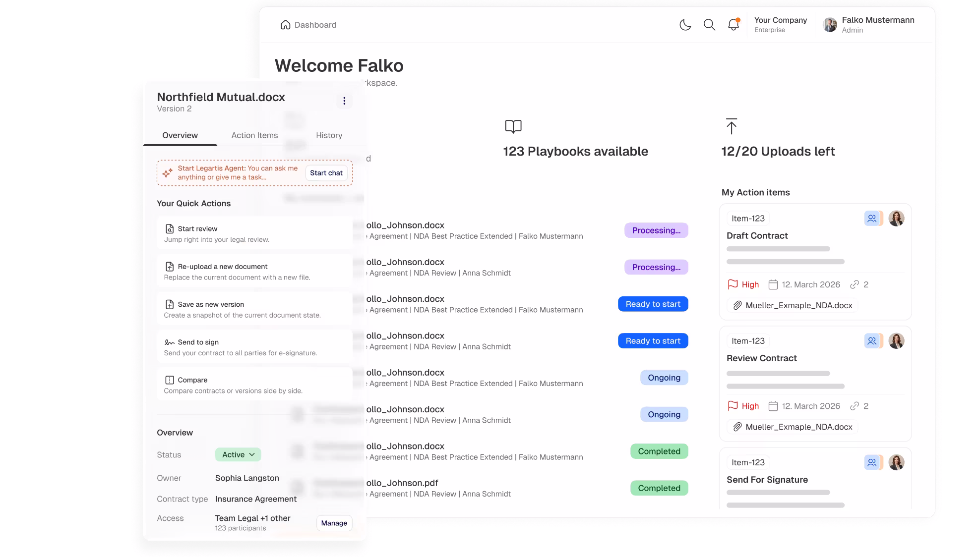Click the Dashboard home icon

(285, 25)
